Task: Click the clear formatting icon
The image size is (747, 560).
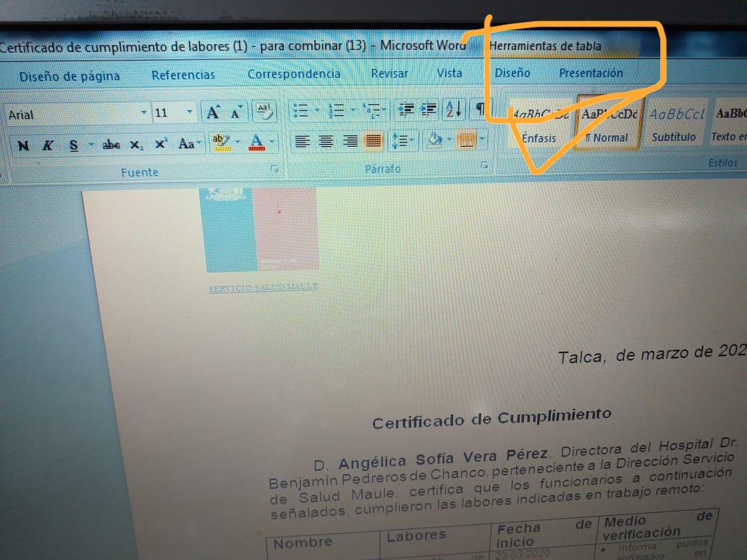Action: click(x=263, y=111)
